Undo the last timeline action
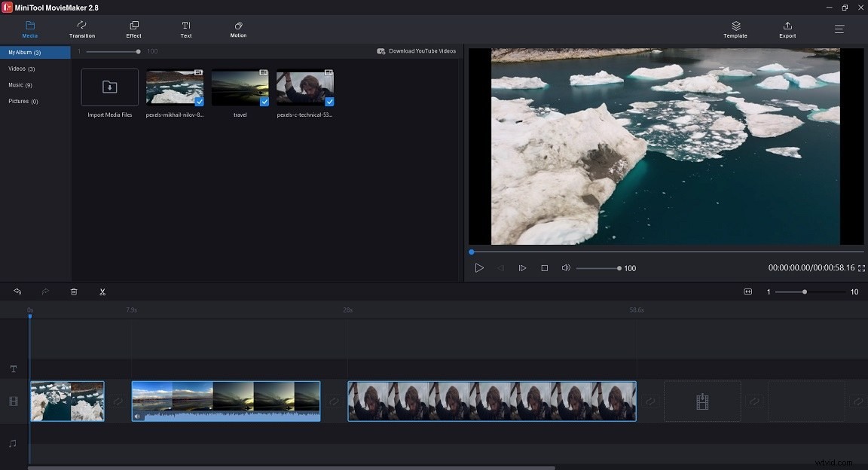 coord(17,291)
